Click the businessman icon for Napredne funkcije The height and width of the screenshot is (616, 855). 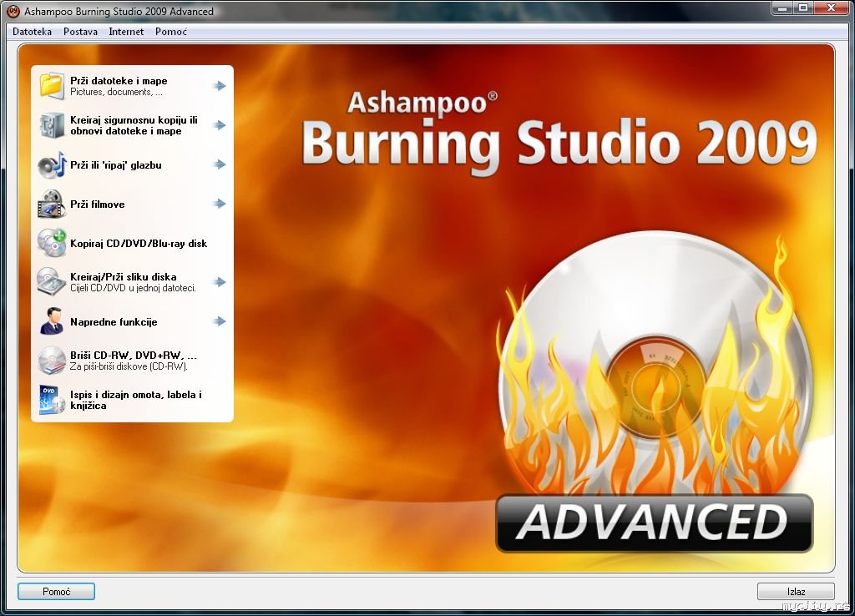[x=52, y=321]
